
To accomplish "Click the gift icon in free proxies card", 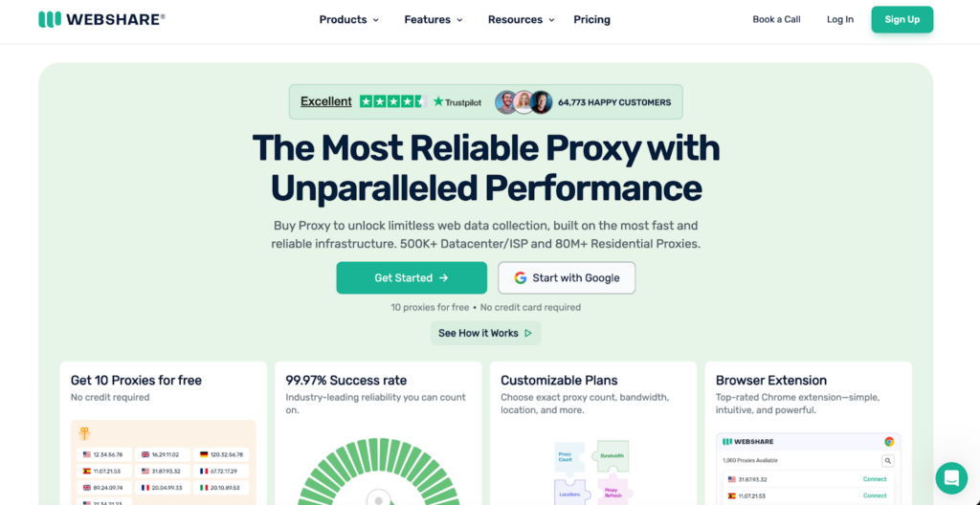I will click(84, 433).
